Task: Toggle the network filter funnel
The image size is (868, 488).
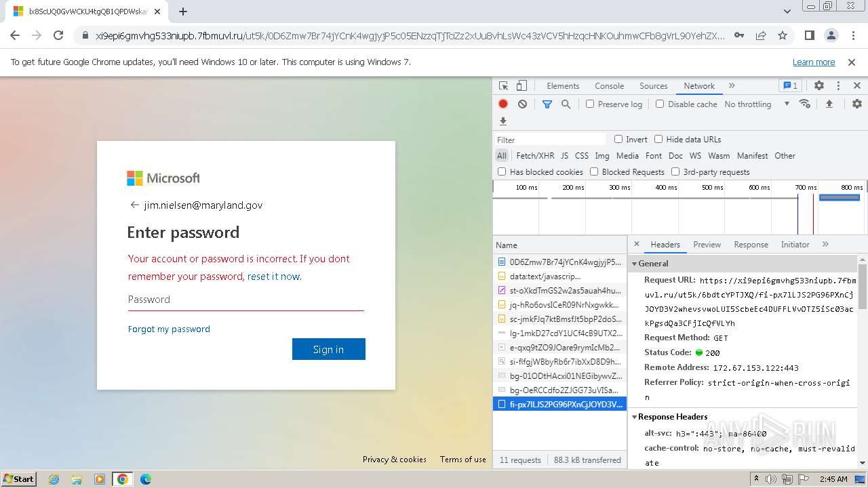Action: pos(547,104)
